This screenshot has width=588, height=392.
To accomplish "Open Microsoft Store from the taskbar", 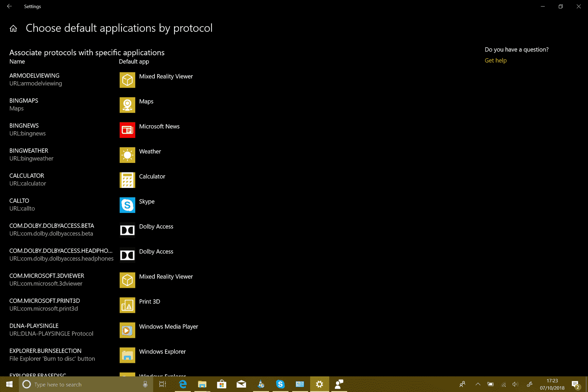I will click(222, 384).
